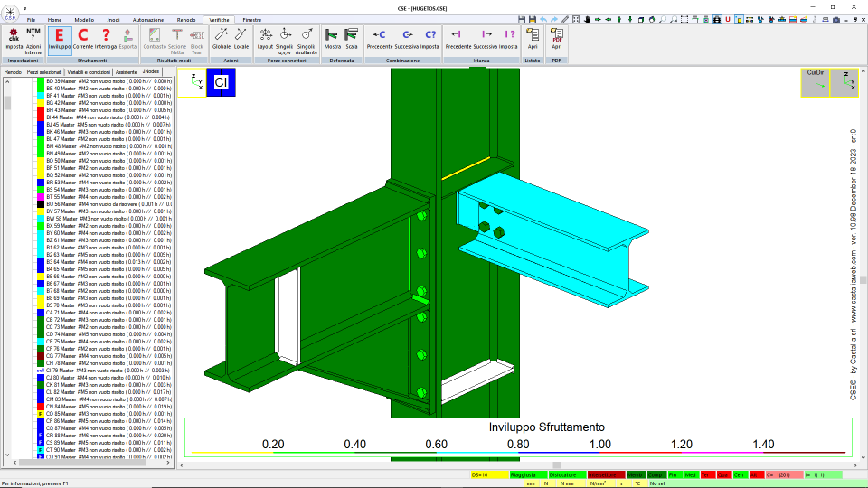Open the Modello ribbon tab
Viewport: 868px width, 488px height.
pos(84,20)
